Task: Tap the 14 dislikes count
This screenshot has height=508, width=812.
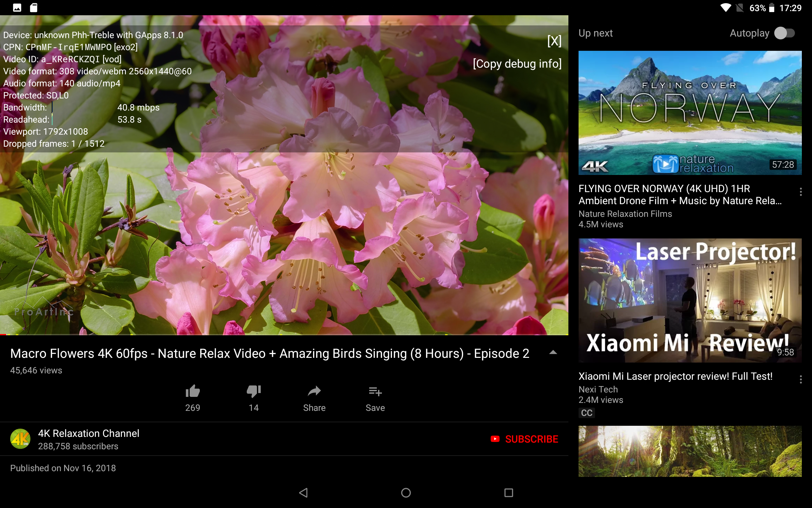Action: tap(254, 408)
